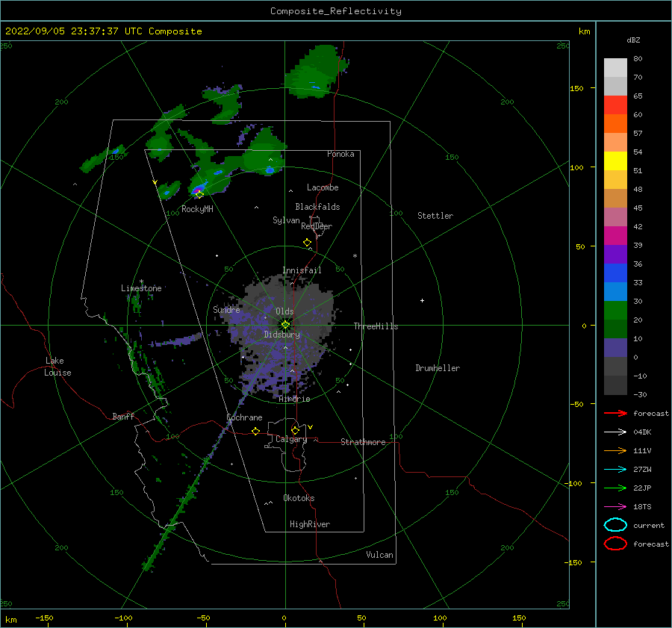The height and width of the screenshot is (628, 672).
Task: Click the green 30 dBZ color band
Action: (x=615, y=310)
